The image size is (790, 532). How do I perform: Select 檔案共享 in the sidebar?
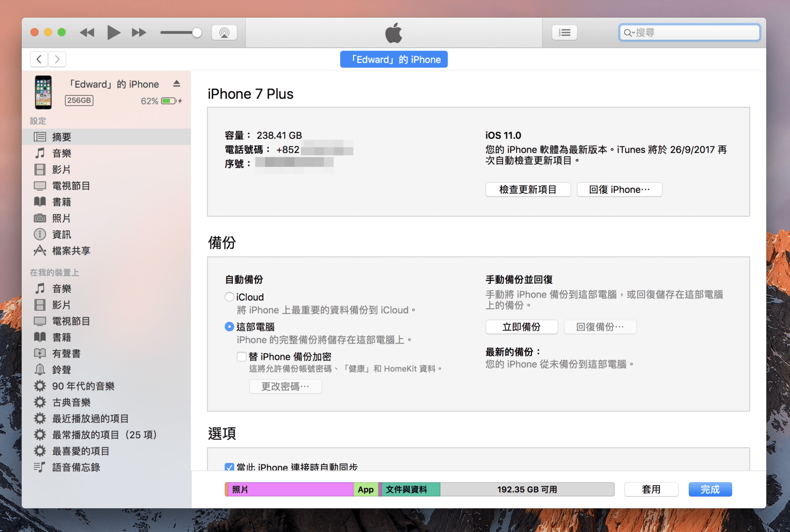pos(71,251)
